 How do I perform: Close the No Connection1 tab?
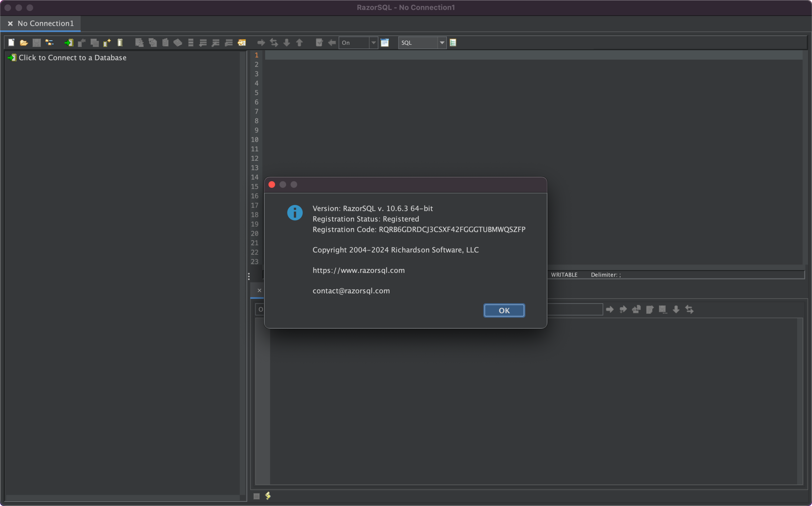[x=10, y=23]
